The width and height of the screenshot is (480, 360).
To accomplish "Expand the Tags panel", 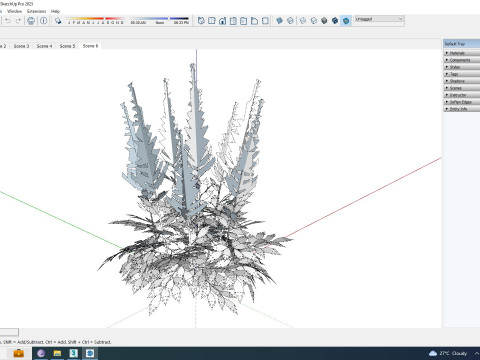I will click(462, 74).
